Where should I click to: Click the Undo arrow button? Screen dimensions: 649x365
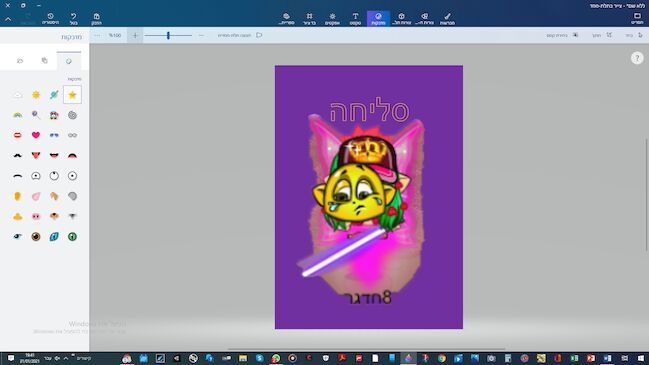pyautogui.click(x=73, y=19)
